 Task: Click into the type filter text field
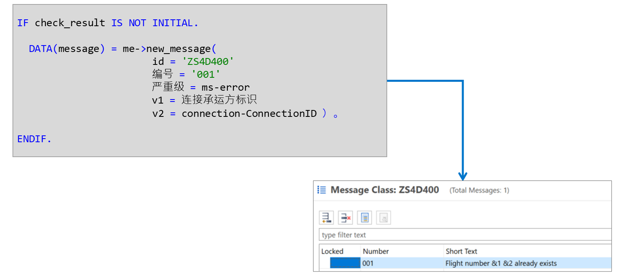point(465,234)
